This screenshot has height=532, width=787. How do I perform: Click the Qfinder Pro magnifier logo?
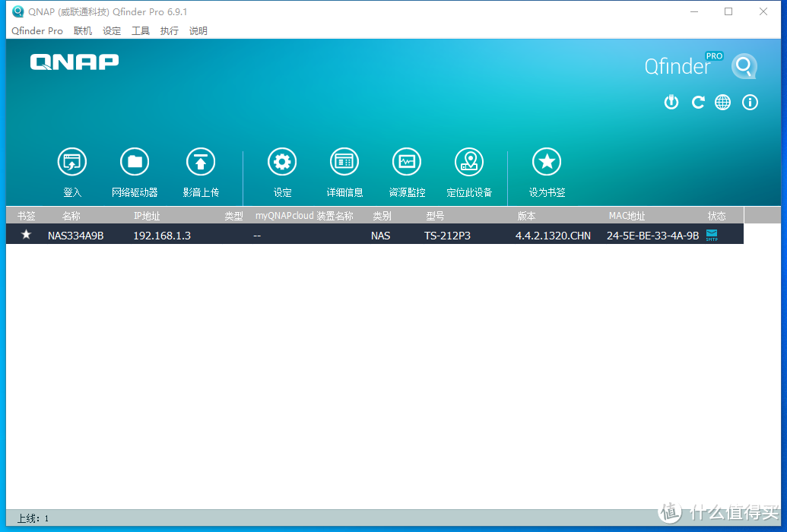coord(744,66)
